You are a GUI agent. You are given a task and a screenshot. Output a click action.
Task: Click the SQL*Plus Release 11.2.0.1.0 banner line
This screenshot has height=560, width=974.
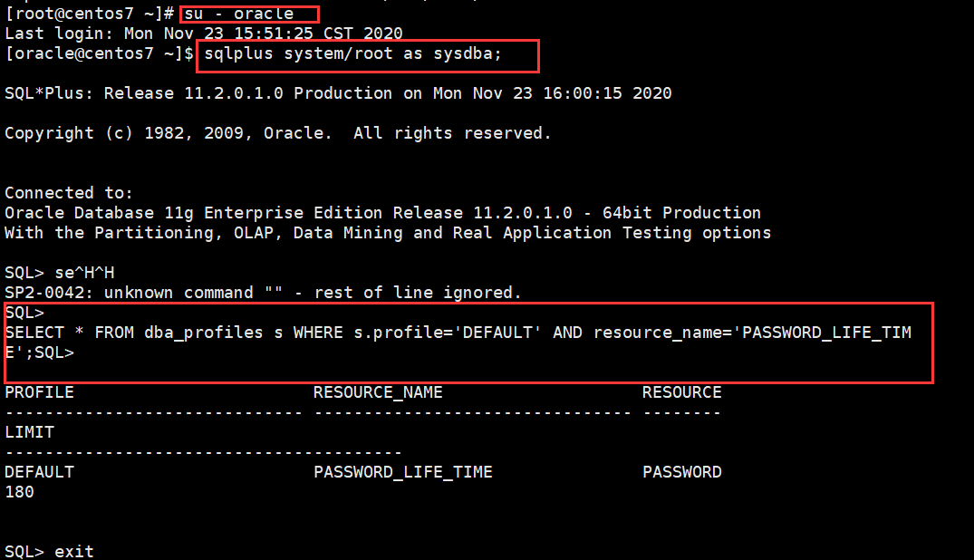pos(337,93)
